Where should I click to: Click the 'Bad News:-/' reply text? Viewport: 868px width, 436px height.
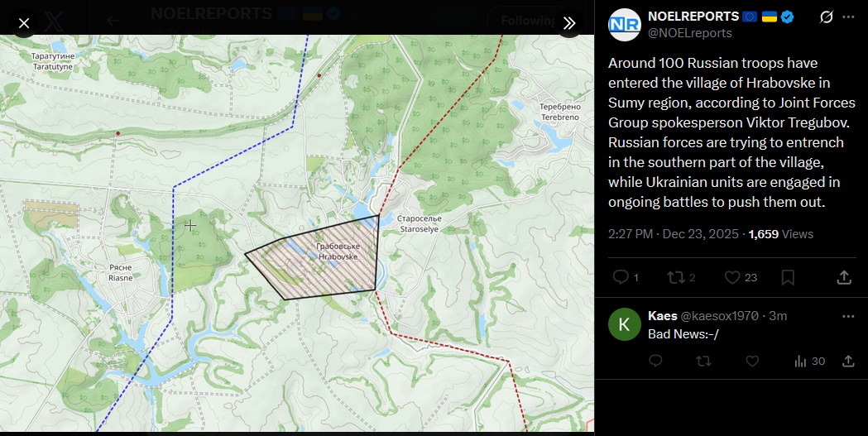tap(683, 334)
